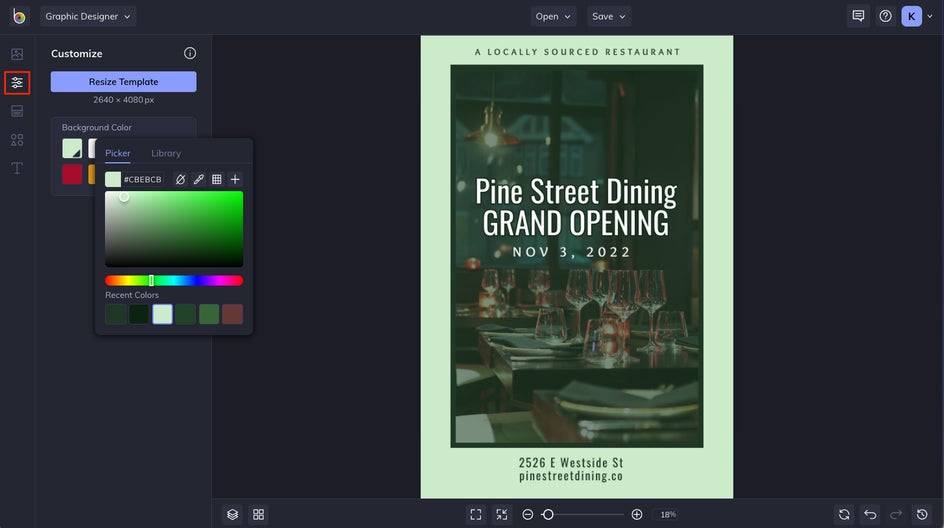Select the Customize sliders sidebar icon
The image size is (944, 528).
(17, 82)
